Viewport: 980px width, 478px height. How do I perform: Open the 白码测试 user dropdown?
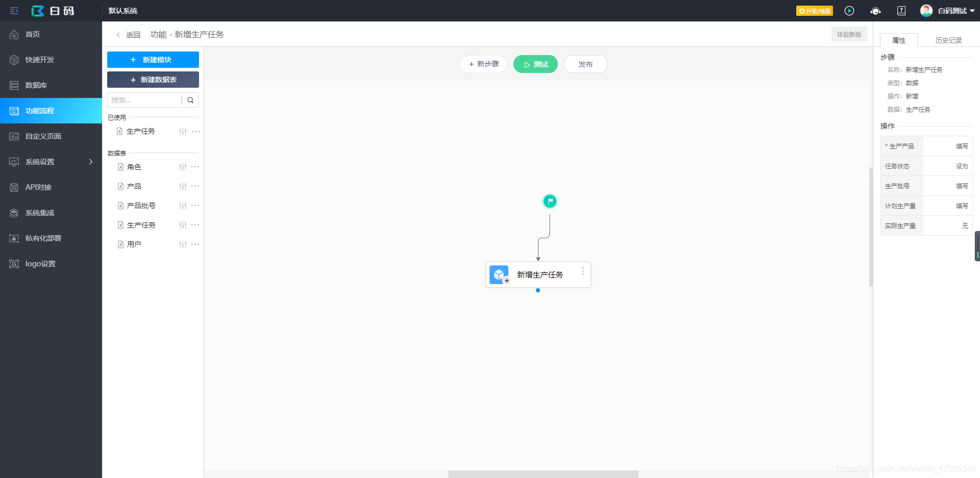pos(956,11)
